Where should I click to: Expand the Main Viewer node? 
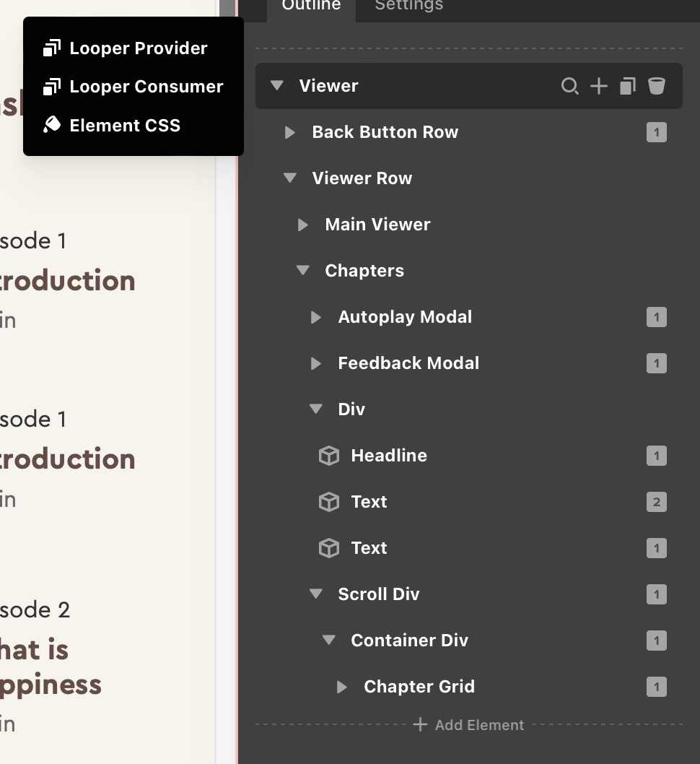pos(303,225)
